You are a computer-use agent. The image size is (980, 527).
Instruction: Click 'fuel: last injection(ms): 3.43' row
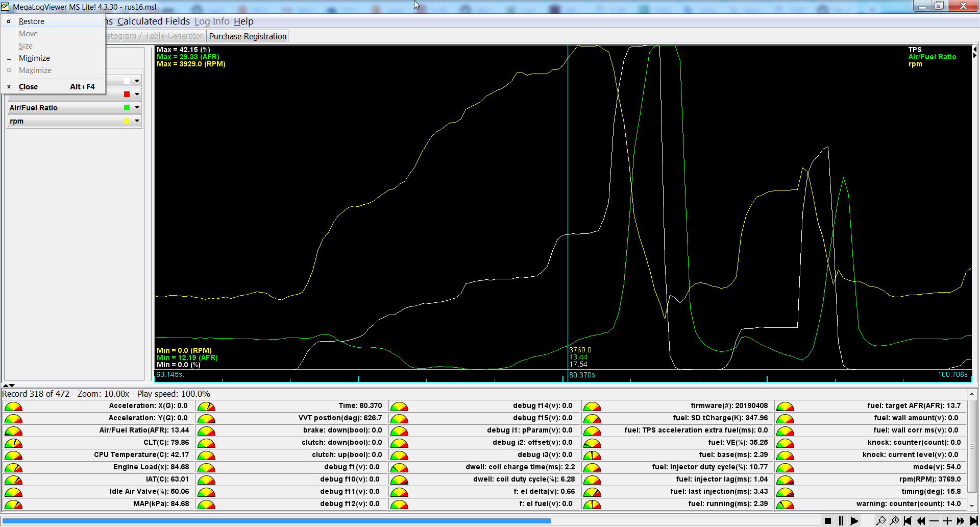[x=678, y=492]
